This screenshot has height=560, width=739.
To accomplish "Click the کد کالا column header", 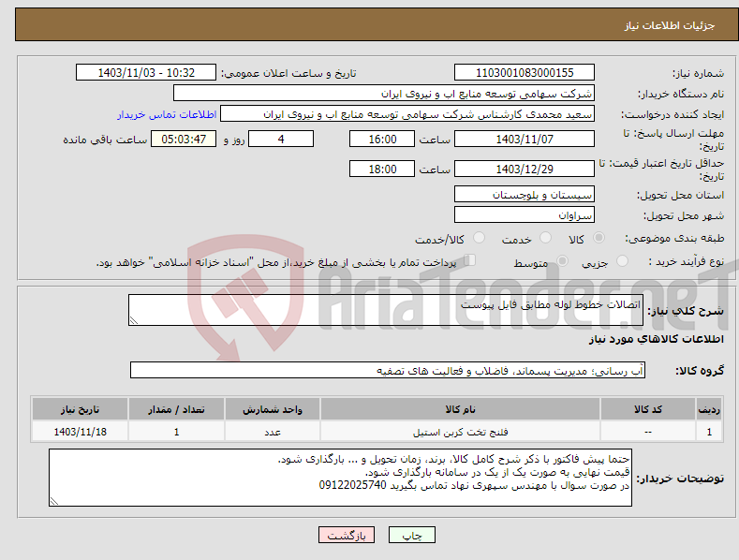I will coord(648,409).
